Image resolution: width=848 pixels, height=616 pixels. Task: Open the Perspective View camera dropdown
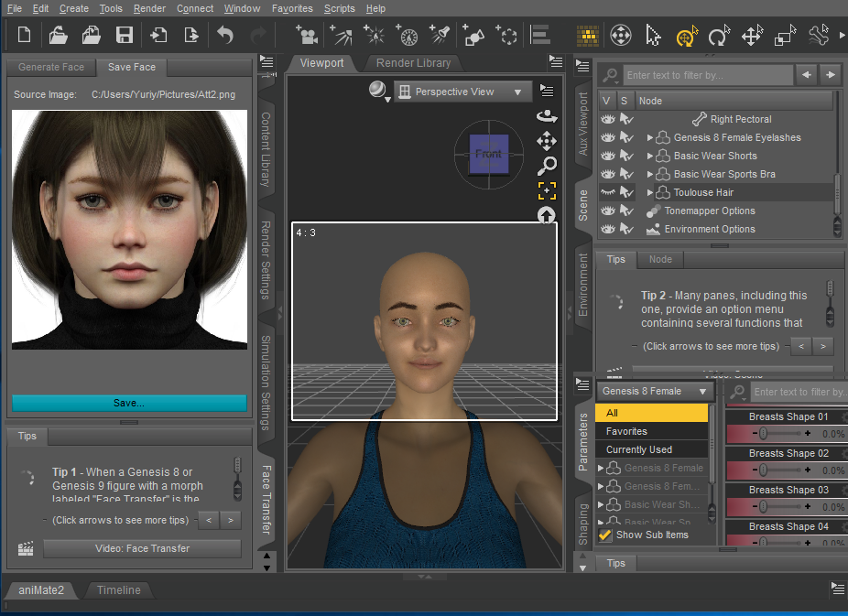463,92
